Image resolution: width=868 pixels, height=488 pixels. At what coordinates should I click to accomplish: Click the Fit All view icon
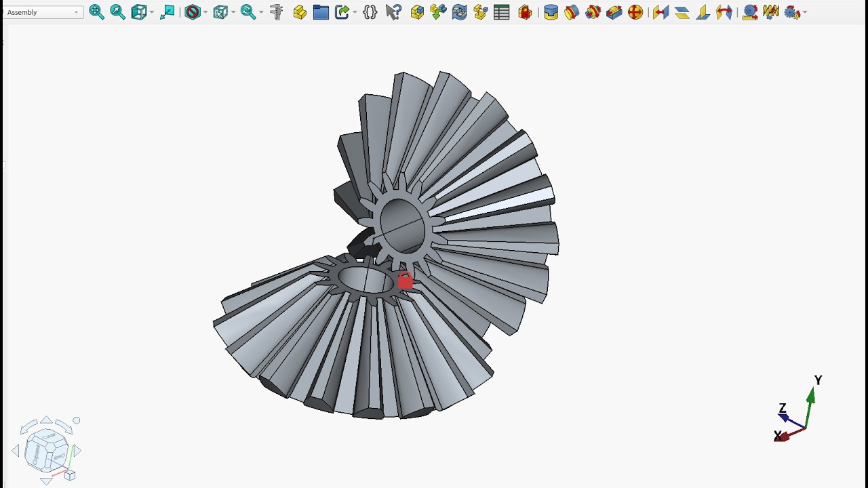96,12
